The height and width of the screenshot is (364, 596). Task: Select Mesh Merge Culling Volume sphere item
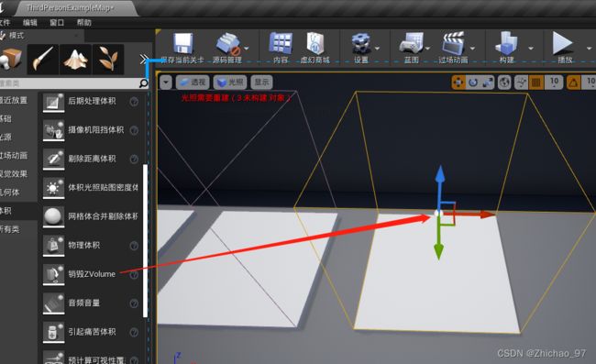point(91,216)
